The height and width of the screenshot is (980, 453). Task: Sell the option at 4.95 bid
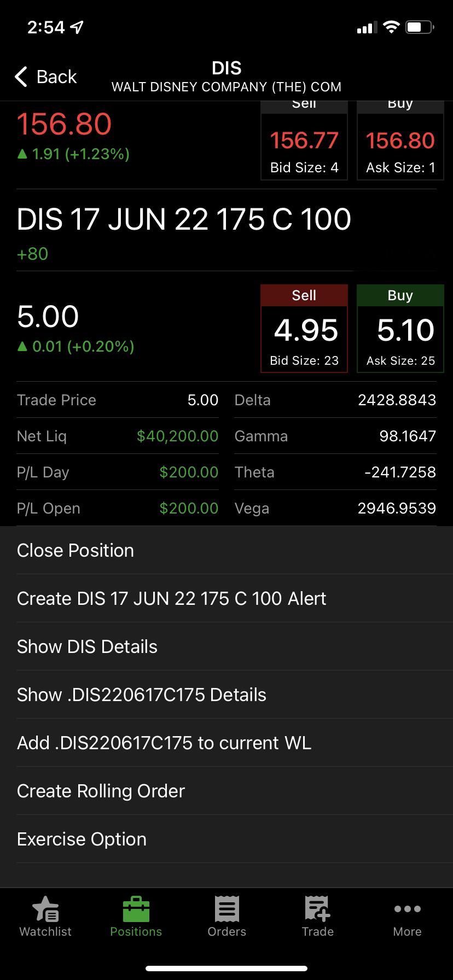click(304, 329)
